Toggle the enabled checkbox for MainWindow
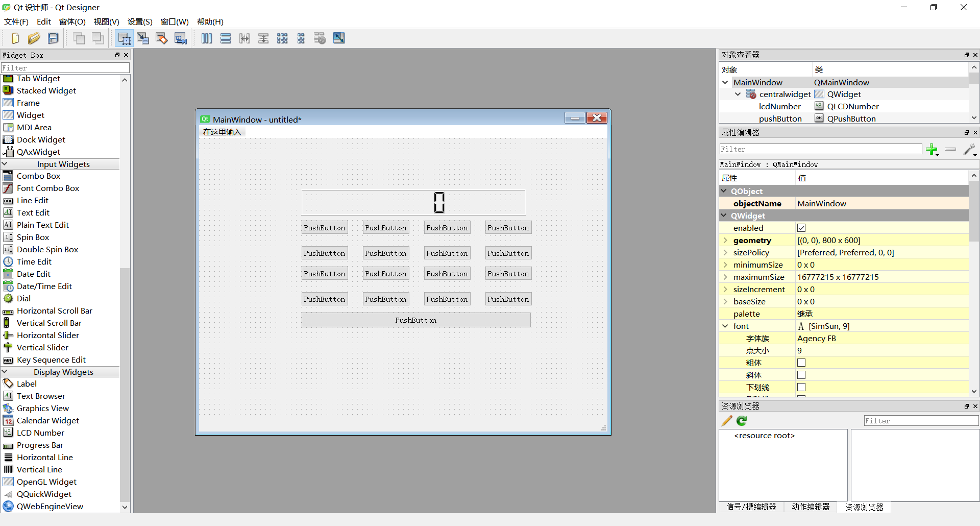980x526 pixels. coord(801,228)
